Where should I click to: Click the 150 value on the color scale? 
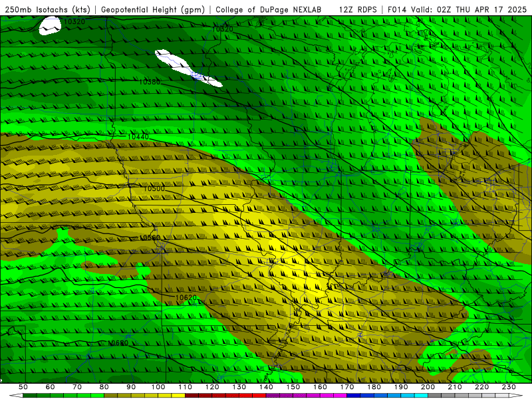point(293,387)
